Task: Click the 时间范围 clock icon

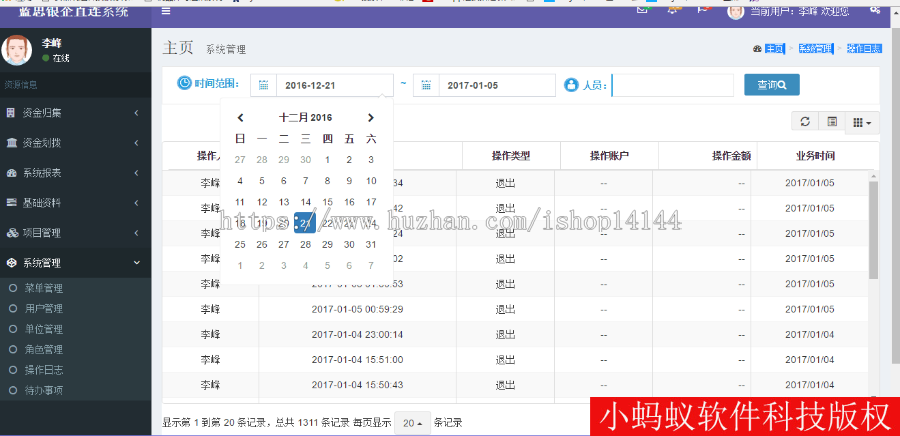Action: click(184, 83)
